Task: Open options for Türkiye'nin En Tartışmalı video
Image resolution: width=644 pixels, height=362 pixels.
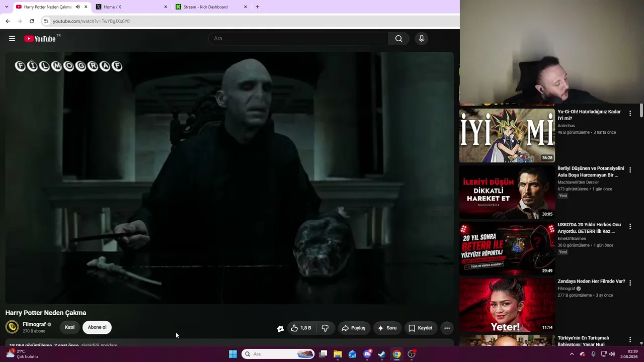Action: point(630,339)
